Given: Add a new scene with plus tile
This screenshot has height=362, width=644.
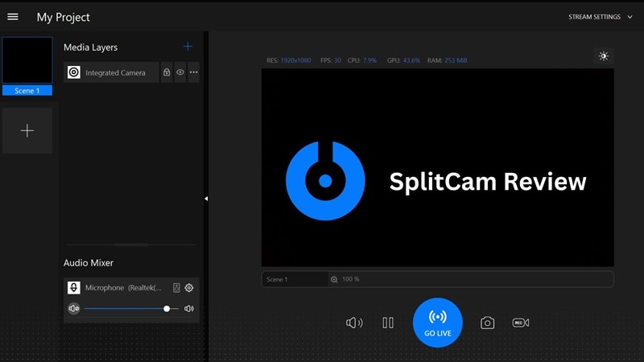Looking at the screenshot, I should click(x=27, y=130).
